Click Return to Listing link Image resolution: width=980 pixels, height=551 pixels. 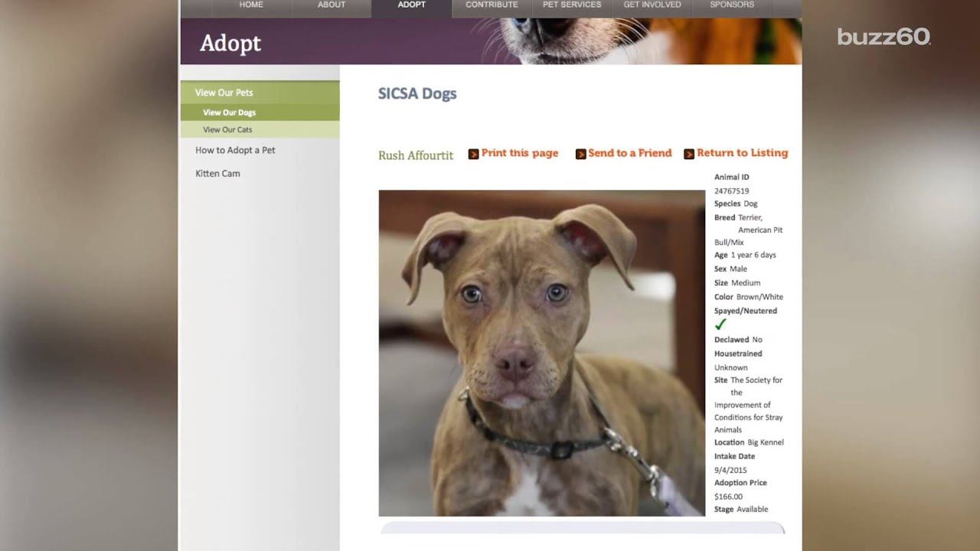coord(743,153)
